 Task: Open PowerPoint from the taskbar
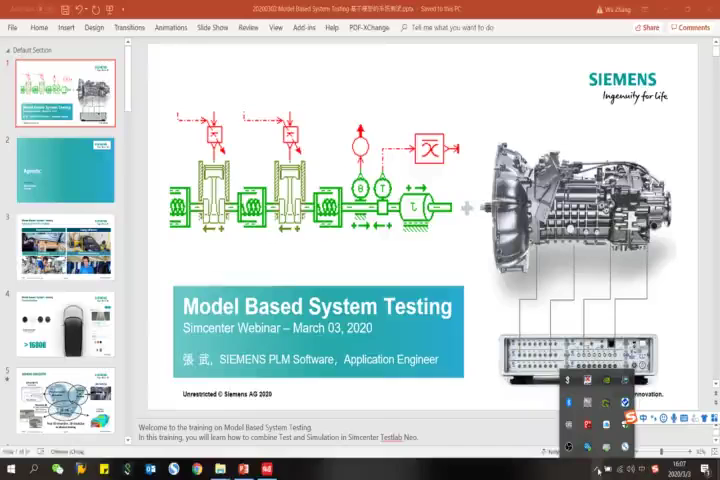(243, 469)
